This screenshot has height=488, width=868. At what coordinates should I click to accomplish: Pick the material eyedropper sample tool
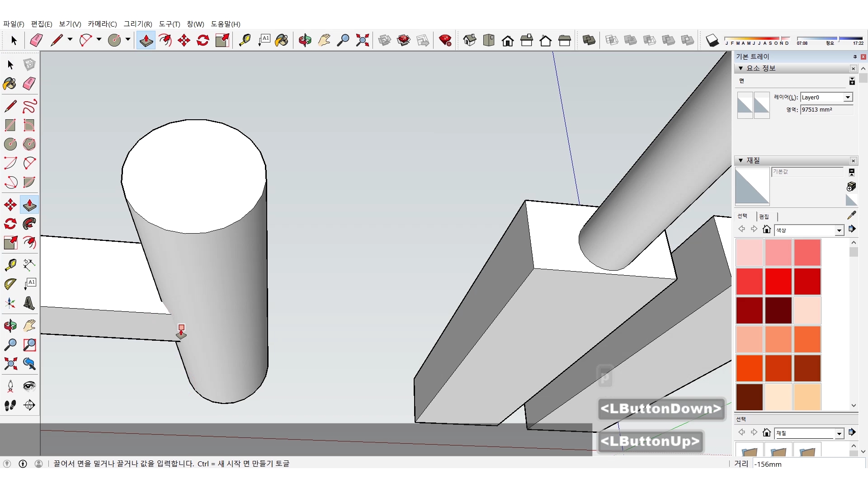point(851,216)
